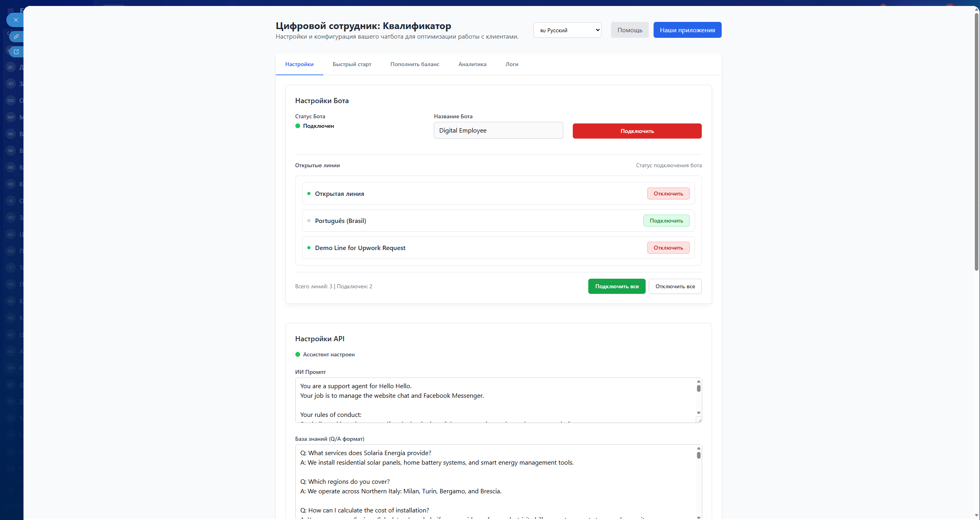The width and height of the screenshot is (980, 520).
Task: Click the hamburger menu icon at top left
Action: click(x=11, y=11)
